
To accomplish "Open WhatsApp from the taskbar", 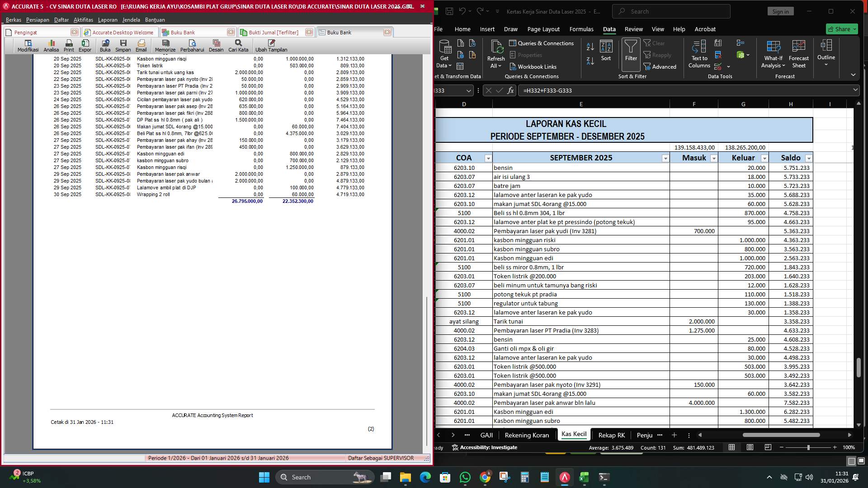I will click(465, 477).
